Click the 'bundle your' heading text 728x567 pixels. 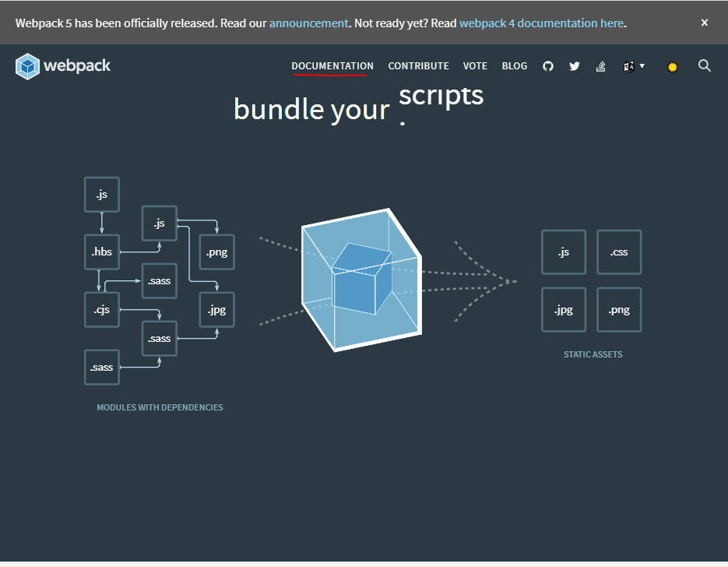coord(311,110)
